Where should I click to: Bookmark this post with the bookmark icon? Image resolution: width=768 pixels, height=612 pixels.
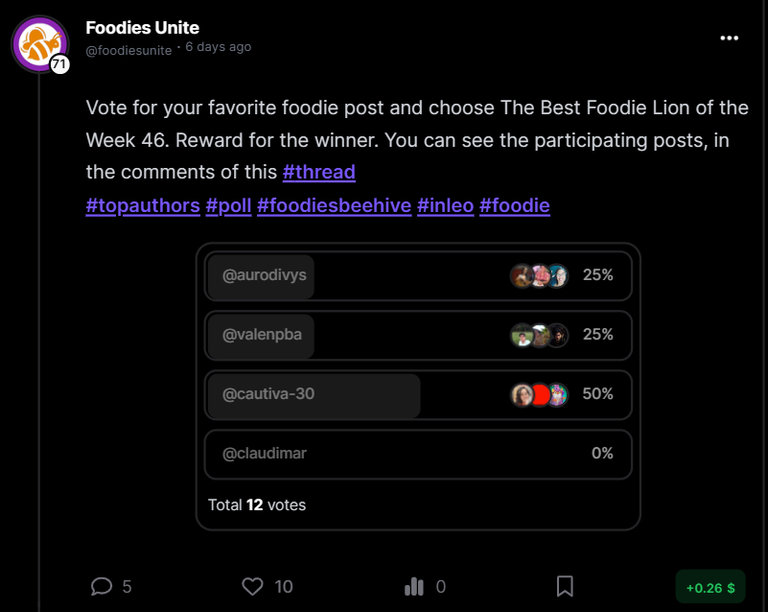point(565,586)
